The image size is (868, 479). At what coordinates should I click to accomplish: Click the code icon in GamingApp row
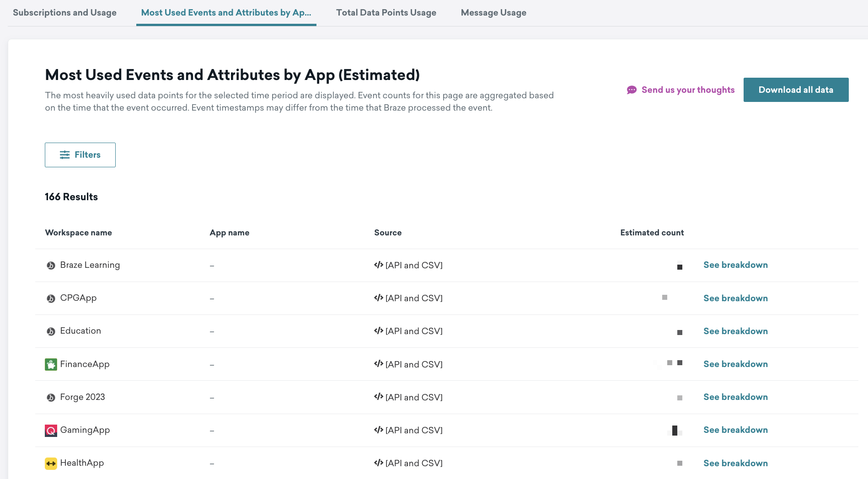pos(379,430)
